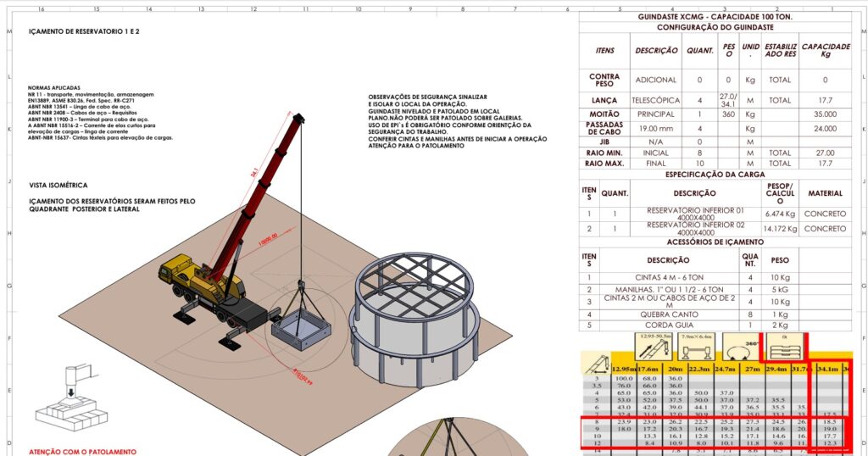Viewport: 868px width, 456px height.
Task: Click the LANÇA row label
Action: [x=604, y=100]
